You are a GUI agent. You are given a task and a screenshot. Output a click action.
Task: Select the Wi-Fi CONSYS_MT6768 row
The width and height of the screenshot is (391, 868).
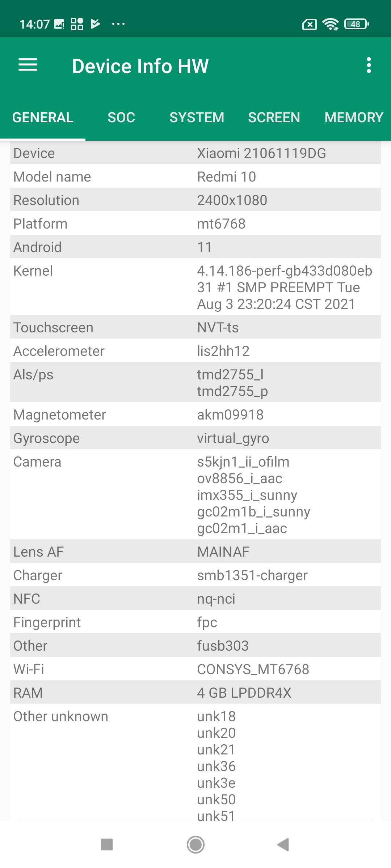(195, 669)
